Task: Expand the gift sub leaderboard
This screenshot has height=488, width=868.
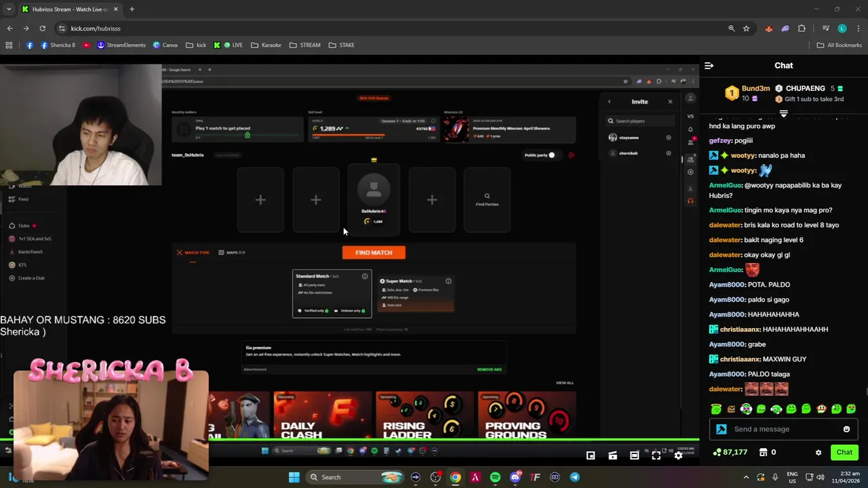Action: point(784,114)
